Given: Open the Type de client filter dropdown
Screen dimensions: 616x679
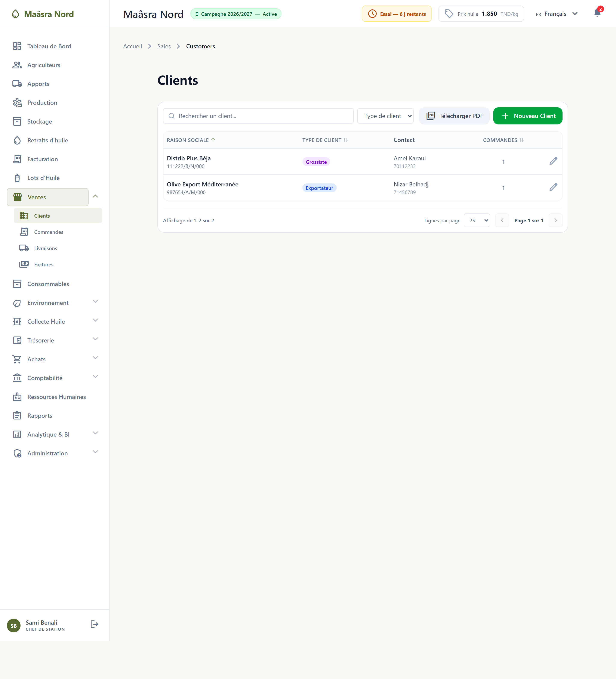Looking at the screenshot, I should 385,116.
